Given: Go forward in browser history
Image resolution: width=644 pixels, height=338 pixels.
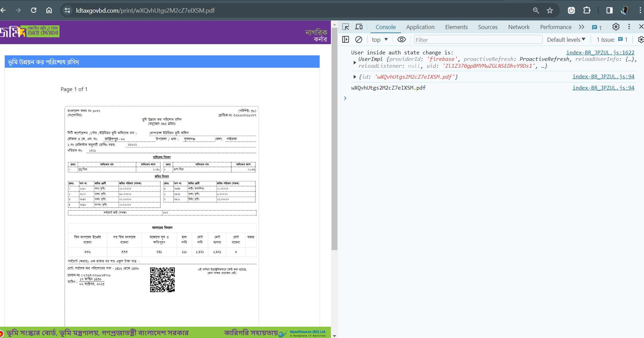Looking at the screenshot, I should [x=18, y=10].
